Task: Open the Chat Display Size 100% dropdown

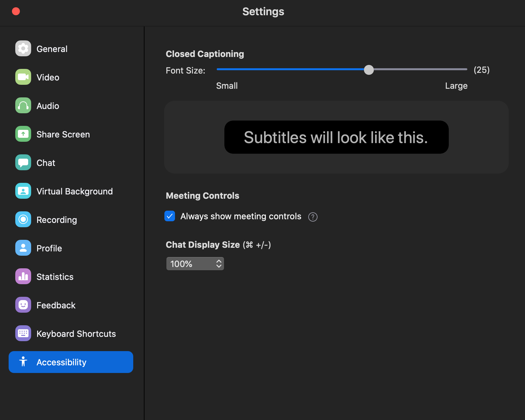Action: coord(195,264)
